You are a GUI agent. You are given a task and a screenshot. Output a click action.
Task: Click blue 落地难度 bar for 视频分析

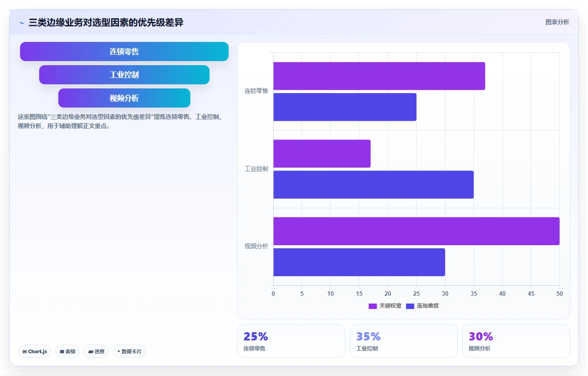click(359, 262)
